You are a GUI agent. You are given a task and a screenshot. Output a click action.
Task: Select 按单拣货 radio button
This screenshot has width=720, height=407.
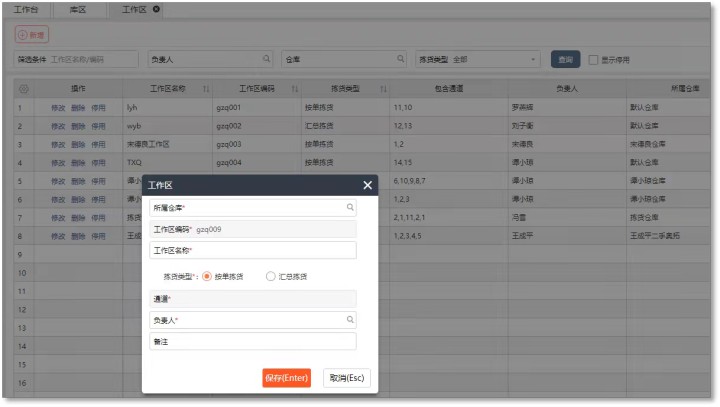pos(207,277)
